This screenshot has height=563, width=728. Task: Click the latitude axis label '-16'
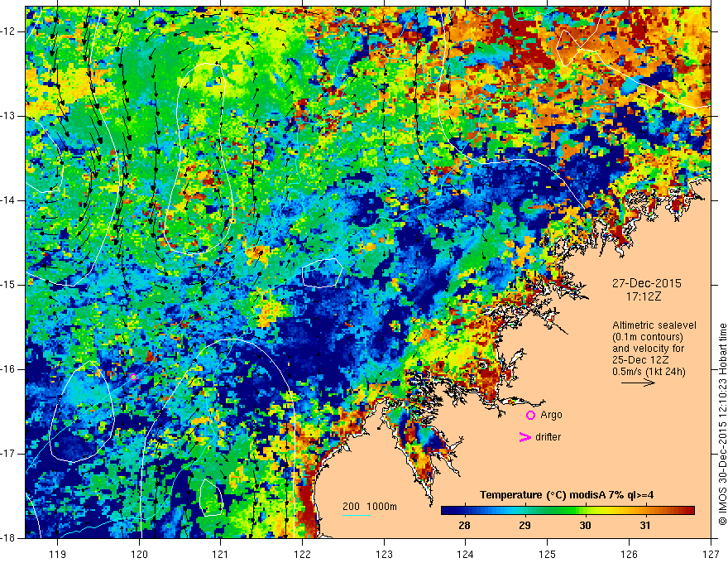pos(9,369)
